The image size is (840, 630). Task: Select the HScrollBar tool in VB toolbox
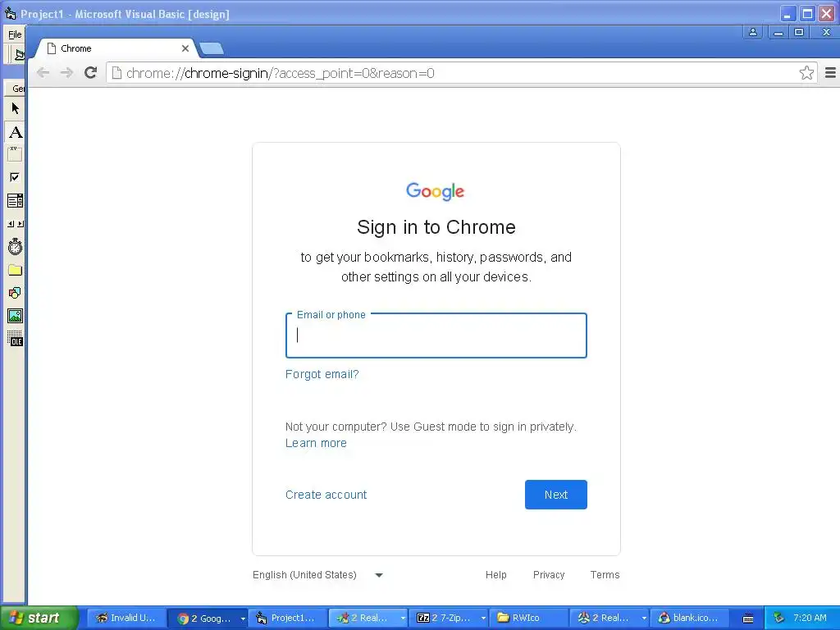click(x=15, y=224)
